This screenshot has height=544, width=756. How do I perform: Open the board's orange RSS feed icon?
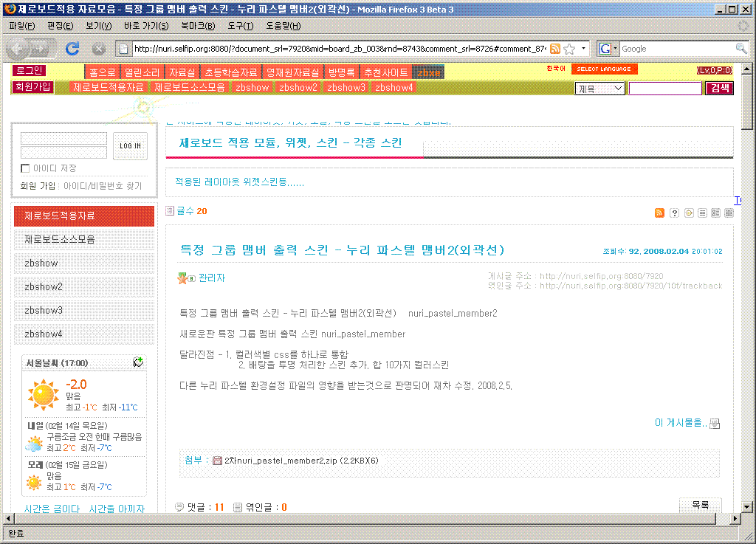point(659,213)
